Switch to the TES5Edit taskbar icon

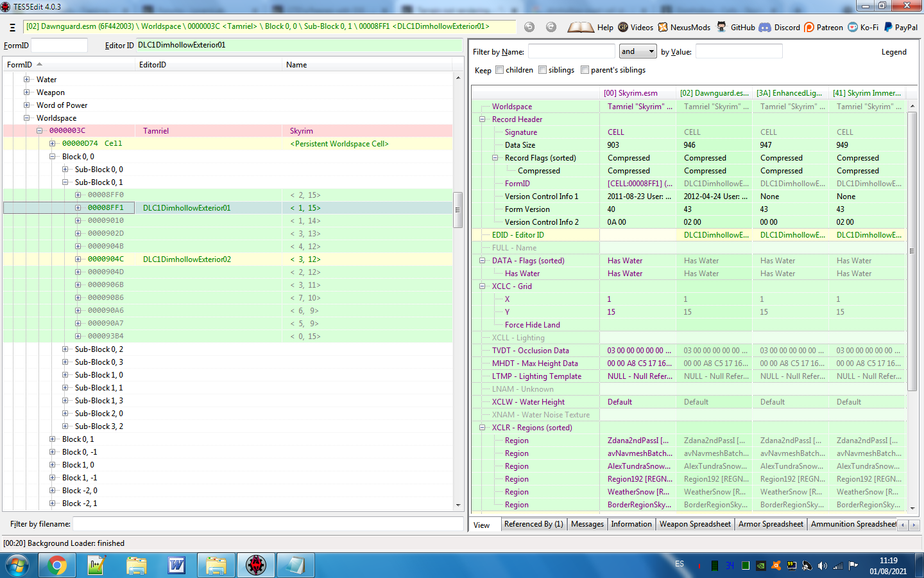pos(255,566)
